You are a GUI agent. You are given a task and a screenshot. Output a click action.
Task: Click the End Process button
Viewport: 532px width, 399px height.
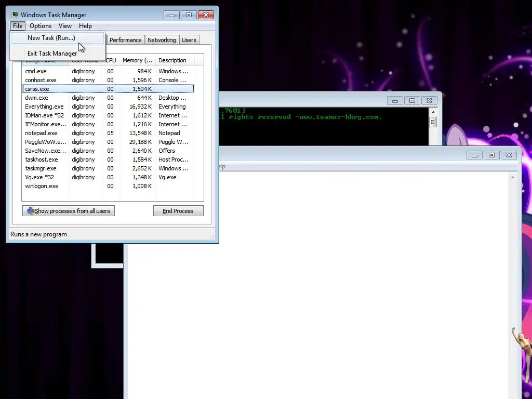click(x=178, y=211)
